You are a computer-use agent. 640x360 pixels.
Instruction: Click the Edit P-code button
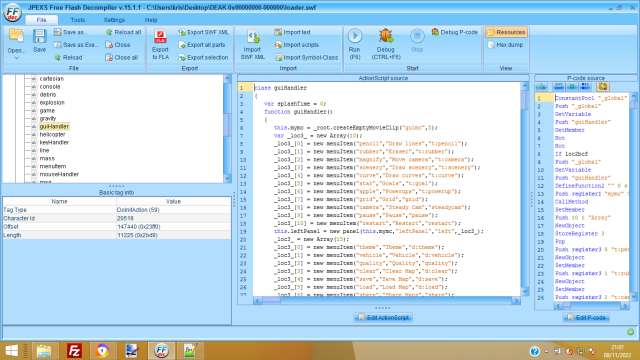point(586,318)
